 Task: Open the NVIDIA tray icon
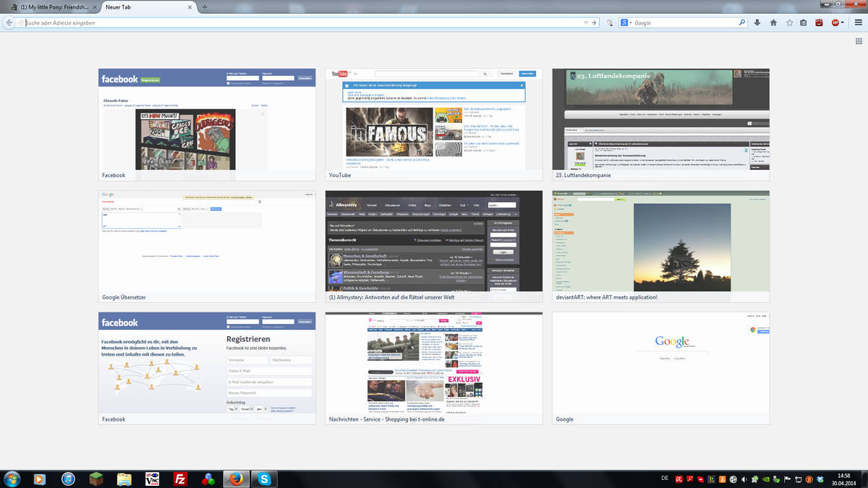pyautogui.click(x=766, y=479)
